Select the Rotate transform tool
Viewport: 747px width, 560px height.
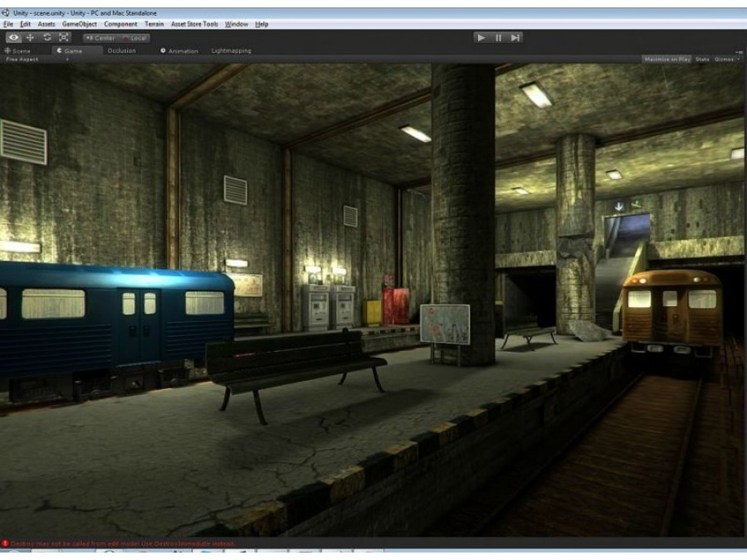coord(46,37)
